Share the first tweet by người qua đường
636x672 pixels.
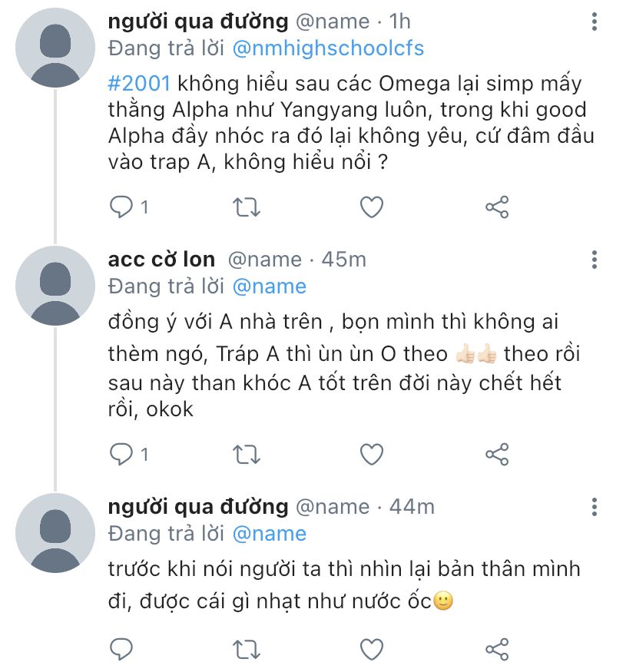(497, 207)
